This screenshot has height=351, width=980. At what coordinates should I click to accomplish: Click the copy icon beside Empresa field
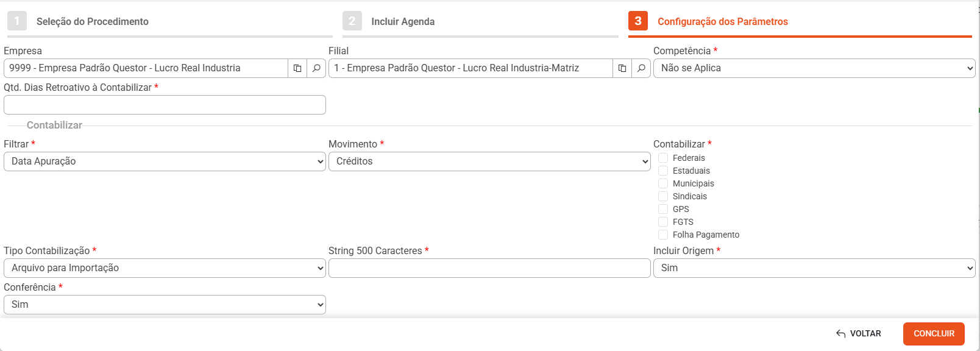pyautogui.click(x=297, y=68)
